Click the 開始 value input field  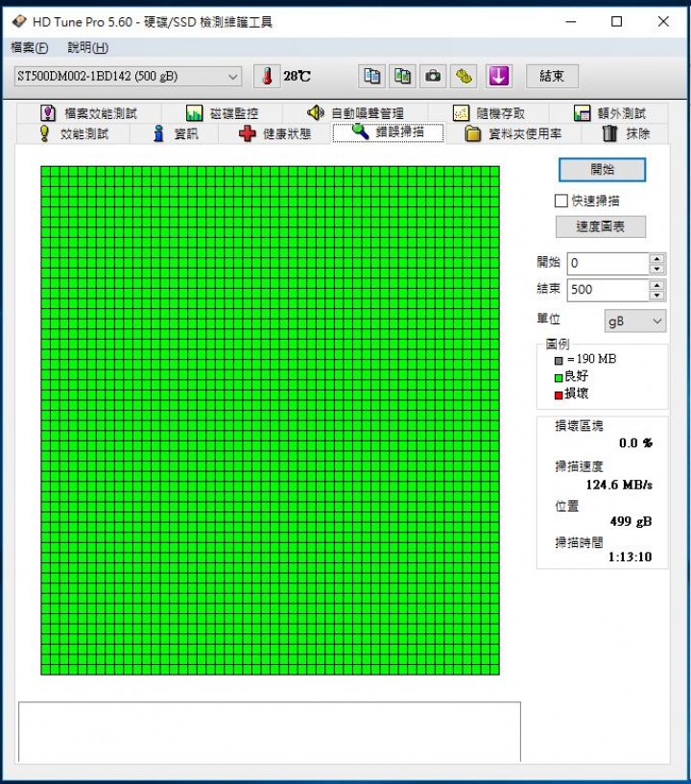click(608, 264)
